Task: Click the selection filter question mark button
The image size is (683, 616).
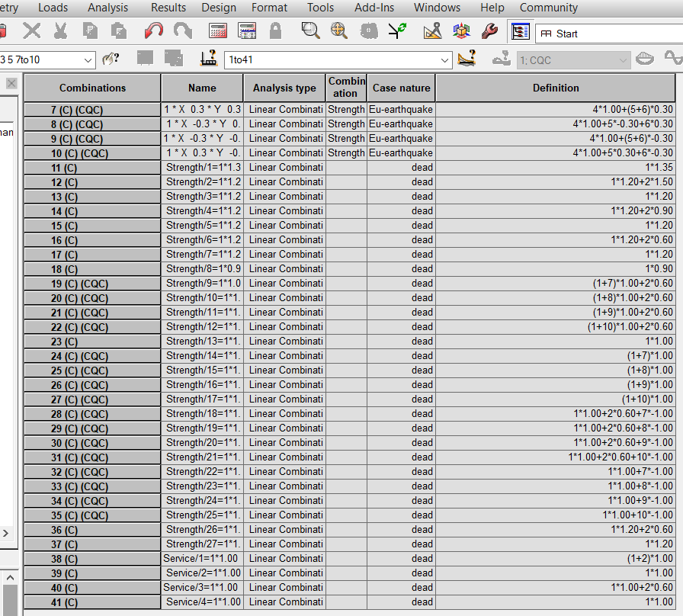Action: click(112, 58)
